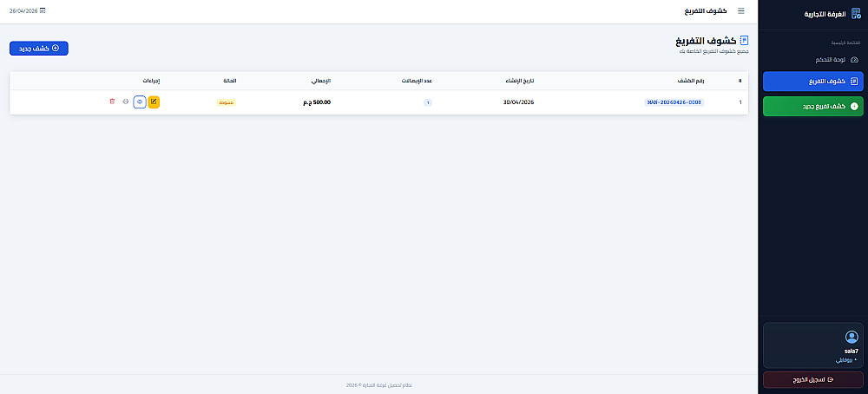Open كشف تفريغ جديد green sidebar item

[813, 106]
